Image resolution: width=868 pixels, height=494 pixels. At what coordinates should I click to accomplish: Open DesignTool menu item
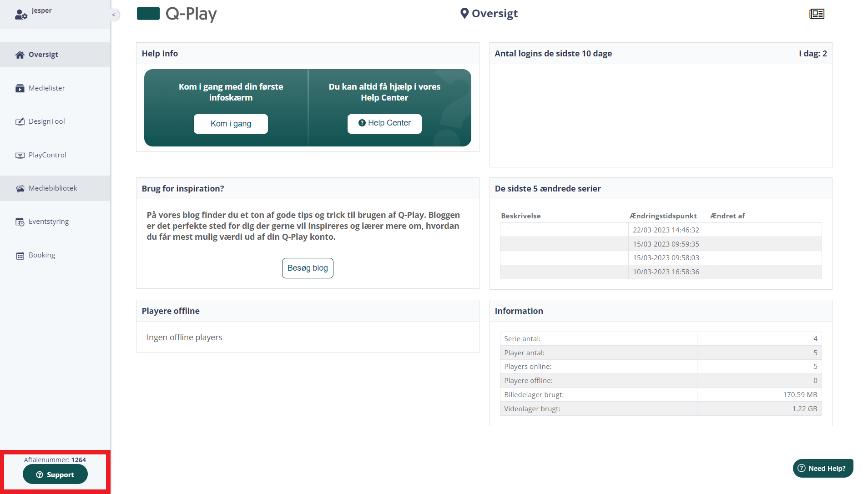55,121
